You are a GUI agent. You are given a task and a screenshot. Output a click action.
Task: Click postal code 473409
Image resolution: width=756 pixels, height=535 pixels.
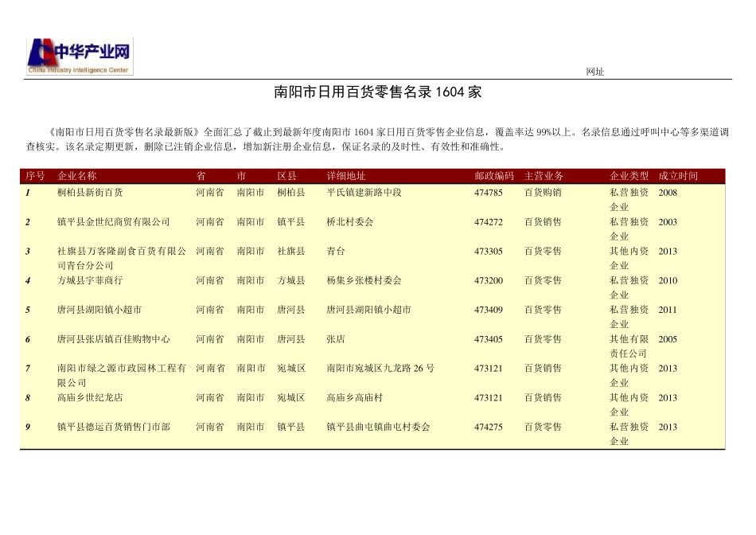coord(489,310)
